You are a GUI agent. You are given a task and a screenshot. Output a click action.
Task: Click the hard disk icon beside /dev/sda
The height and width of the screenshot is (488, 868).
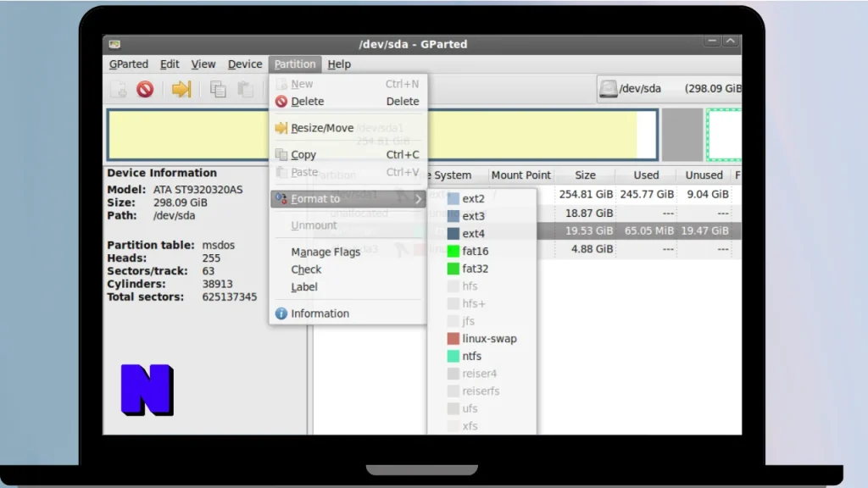tap(608, 88)
